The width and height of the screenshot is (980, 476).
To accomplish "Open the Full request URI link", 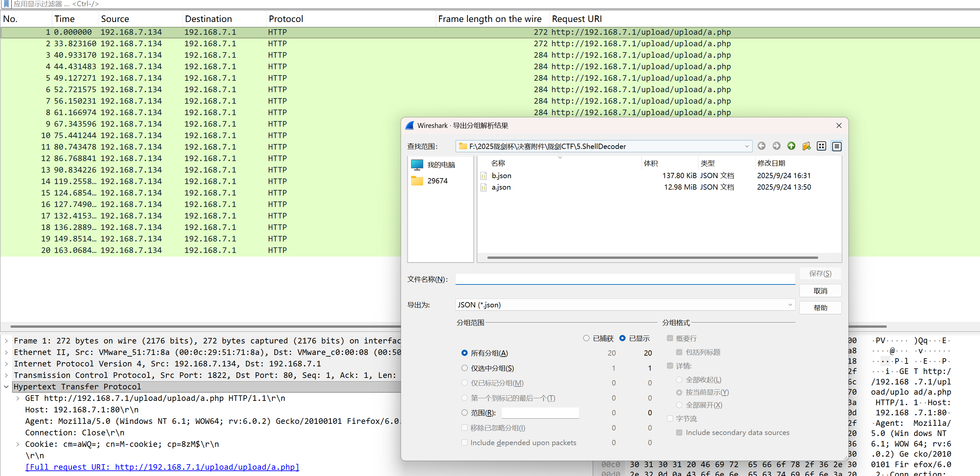I will (x=162, y=467).
